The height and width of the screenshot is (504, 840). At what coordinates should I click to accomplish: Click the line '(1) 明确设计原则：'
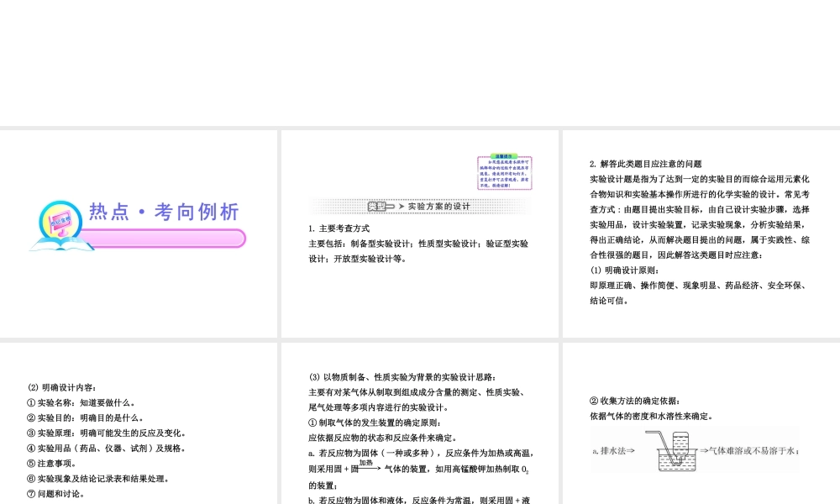625,270
